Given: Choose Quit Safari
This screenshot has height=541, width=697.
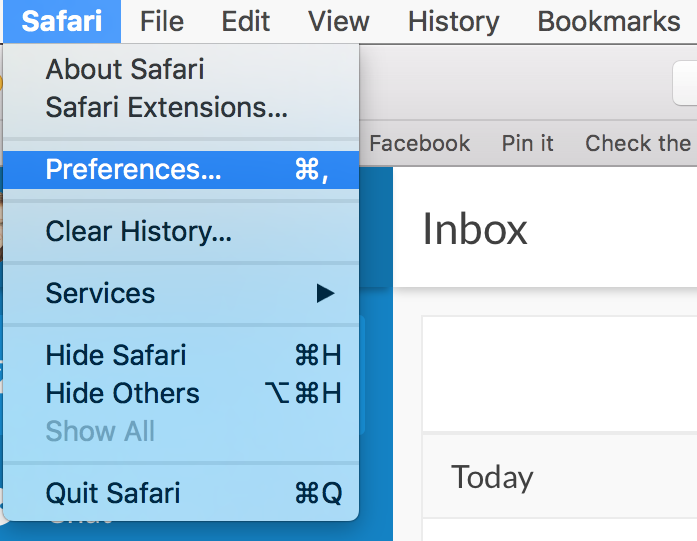Looking at the screenshot, I should point(181,493).
